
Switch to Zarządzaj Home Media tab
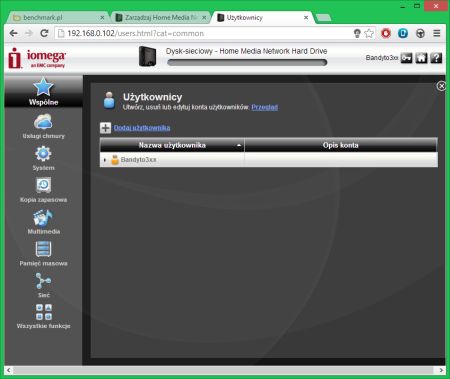[x=160, y=17]
